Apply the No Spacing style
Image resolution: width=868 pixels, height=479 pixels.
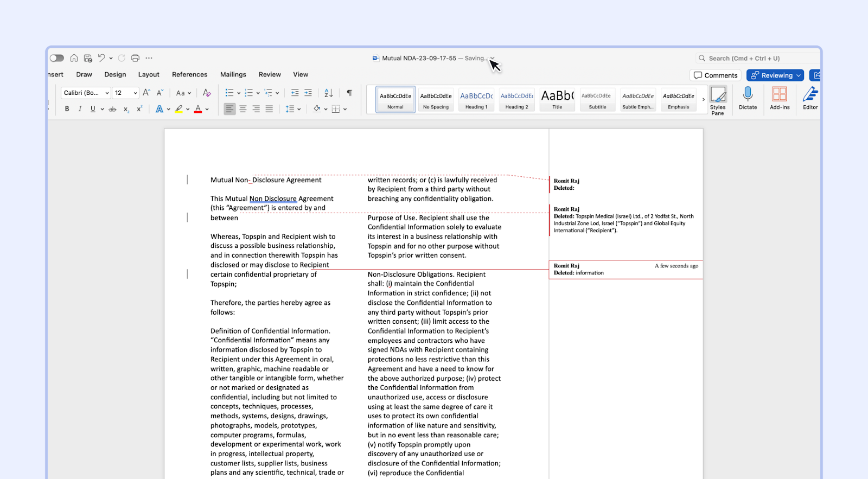coord(436,99)
